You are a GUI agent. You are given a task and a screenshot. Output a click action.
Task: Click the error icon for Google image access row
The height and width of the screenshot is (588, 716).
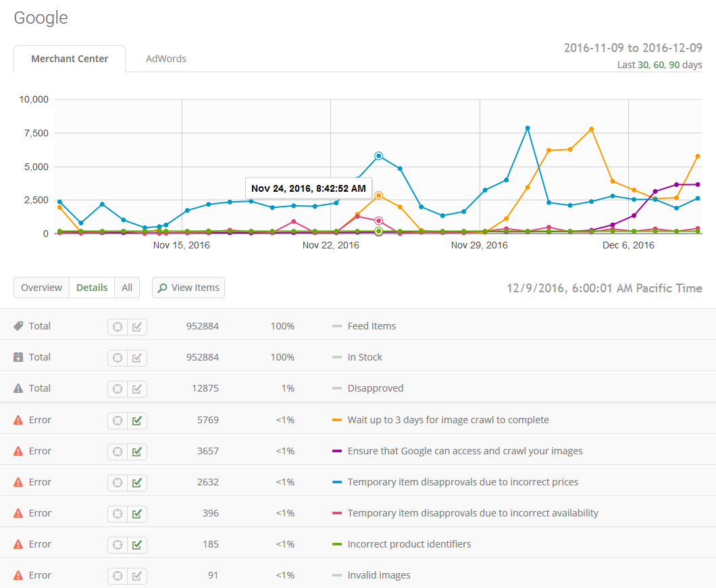coord(18,451)
